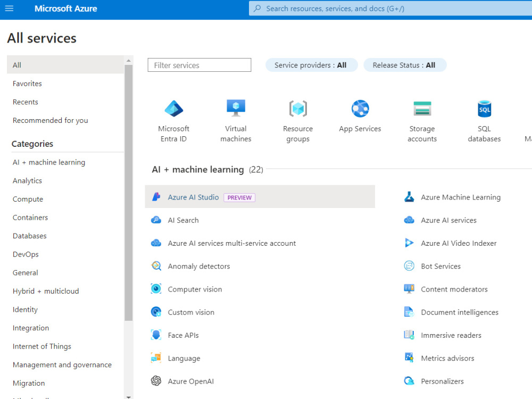Viewport: 532px width, 399px height.
Task: Open App Services
Action: point(360,108)
